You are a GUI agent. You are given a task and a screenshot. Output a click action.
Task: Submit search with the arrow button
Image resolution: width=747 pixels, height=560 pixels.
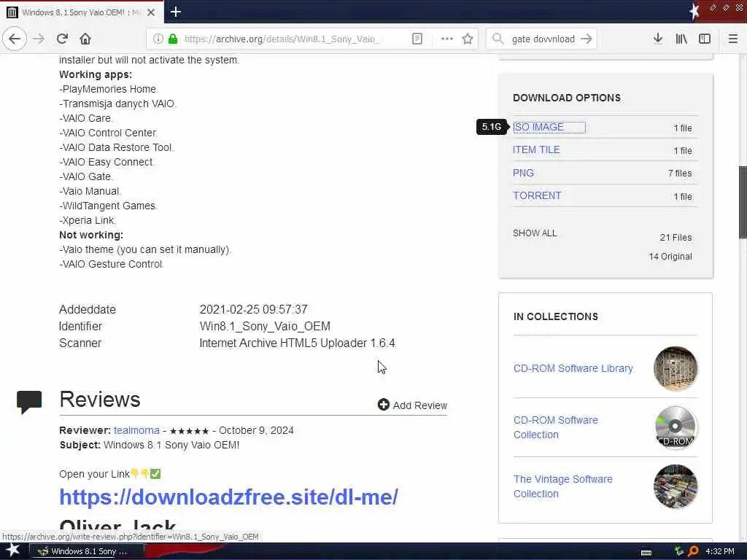coord(587,39)
